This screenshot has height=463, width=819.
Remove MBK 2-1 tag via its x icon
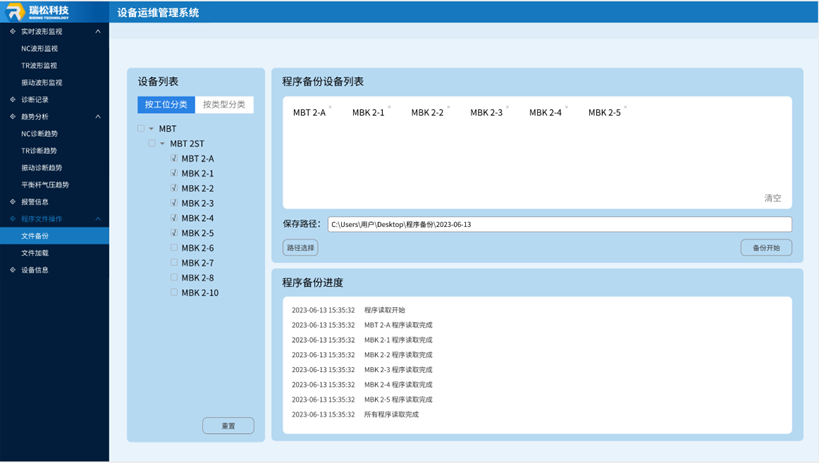pyautogui.click(x=389, y=107)
